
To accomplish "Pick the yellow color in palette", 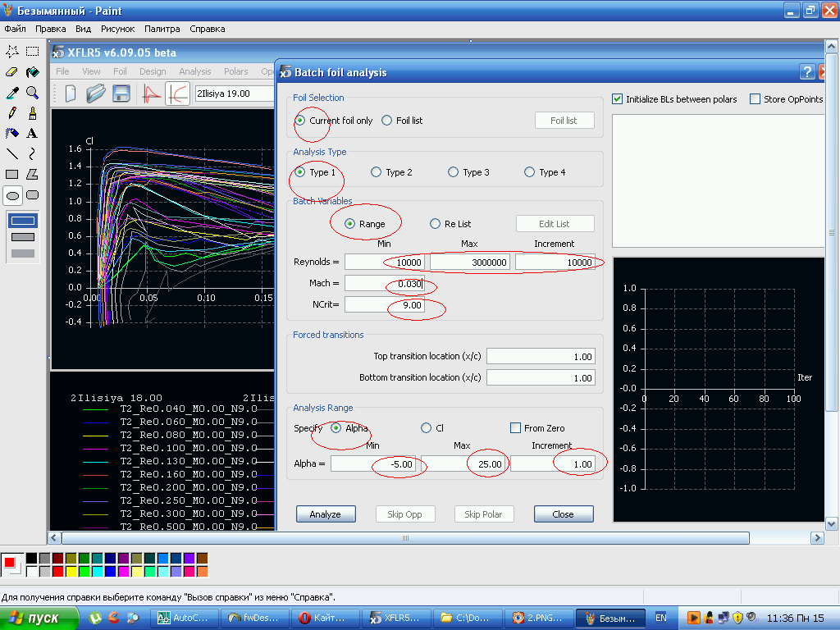I will click(x=71, y=571).
